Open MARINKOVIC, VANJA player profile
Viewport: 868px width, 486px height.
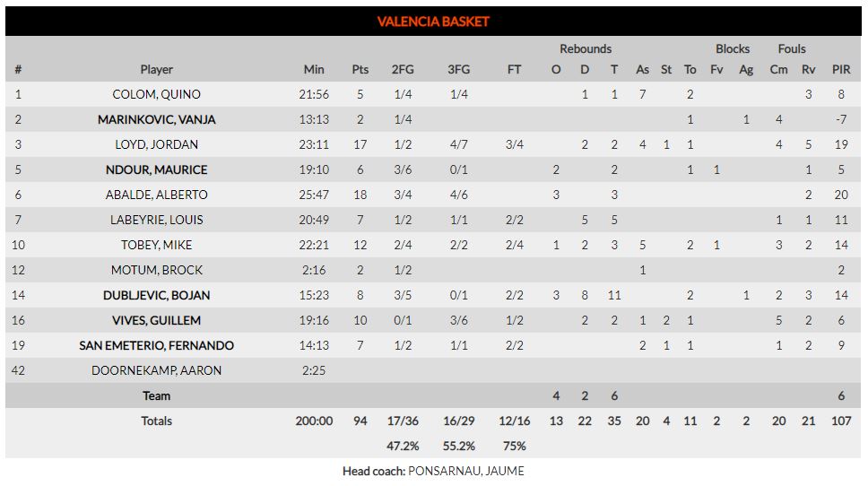157,119
